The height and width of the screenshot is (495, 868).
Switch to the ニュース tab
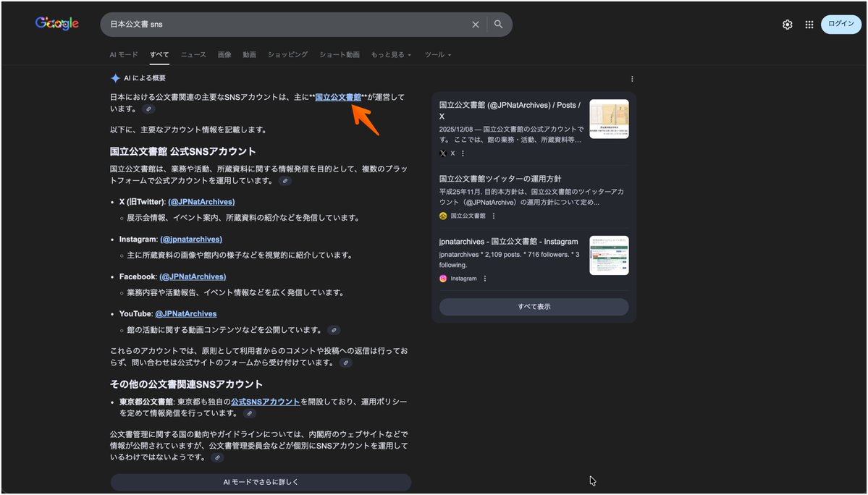pyautogui.click(x=193, y=55)
